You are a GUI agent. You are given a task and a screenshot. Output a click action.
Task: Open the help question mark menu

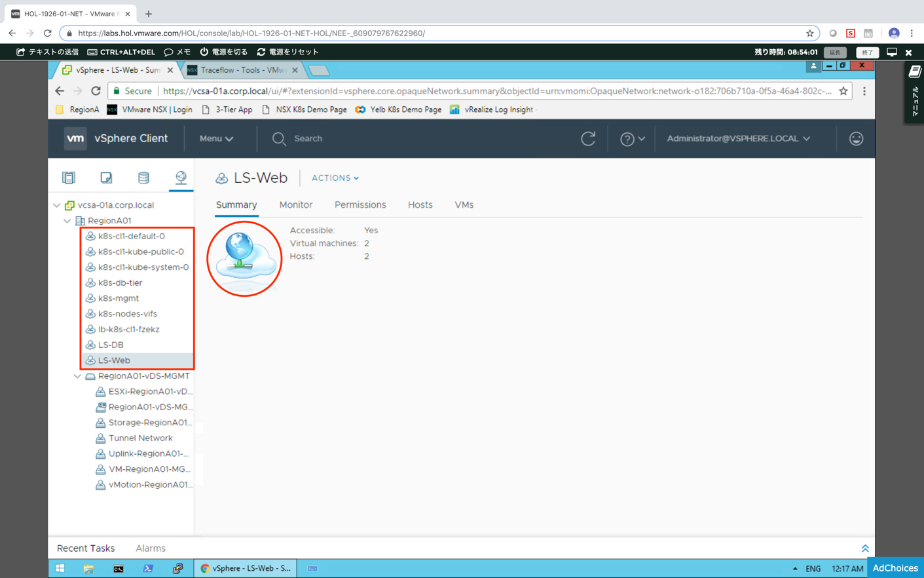point(633,138)
